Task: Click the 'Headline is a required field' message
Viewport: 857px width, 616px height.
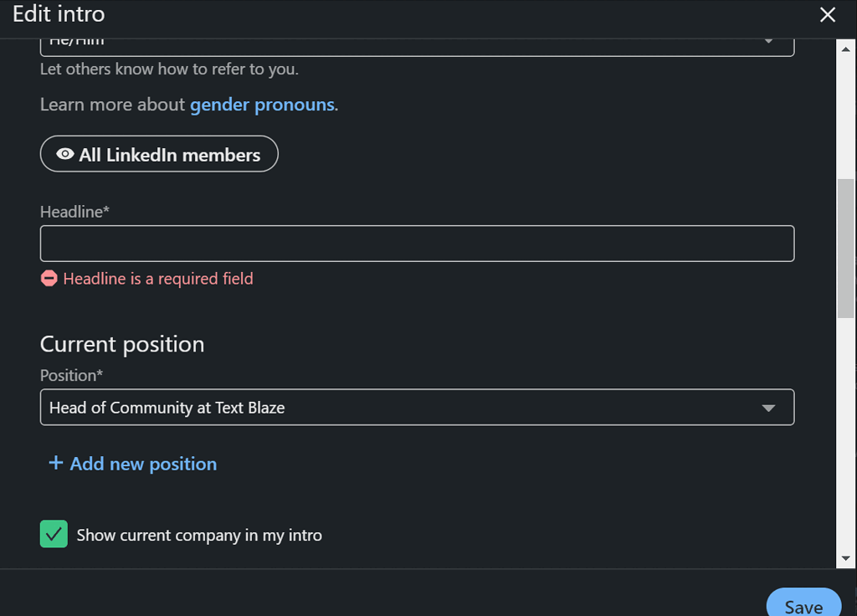Action: (158, 279)
